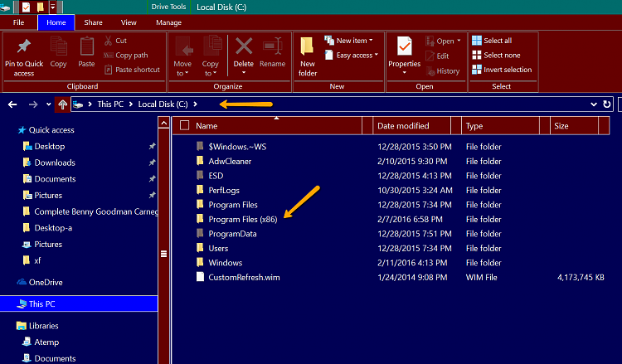Screen dimensions: 622x364
Task: Click the Pin to Quick access icon
Action: [x=24, y=46]
